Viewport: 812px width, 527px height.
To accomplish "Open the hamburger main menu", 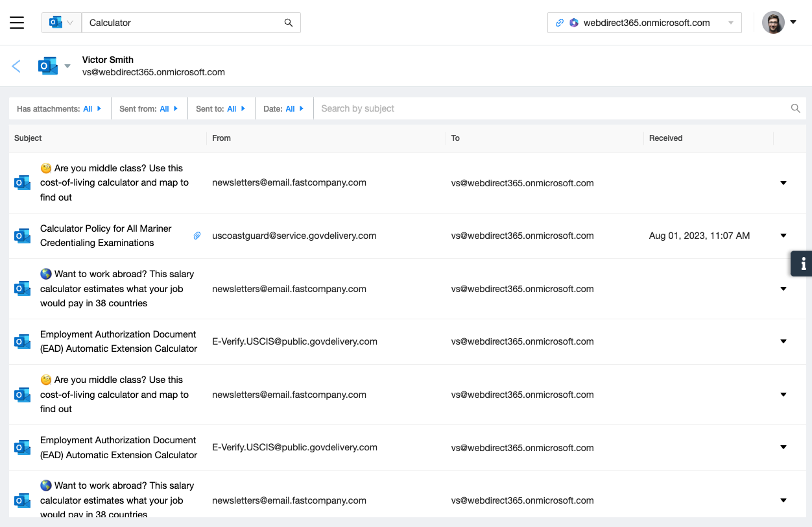I will tap(17, 23).
